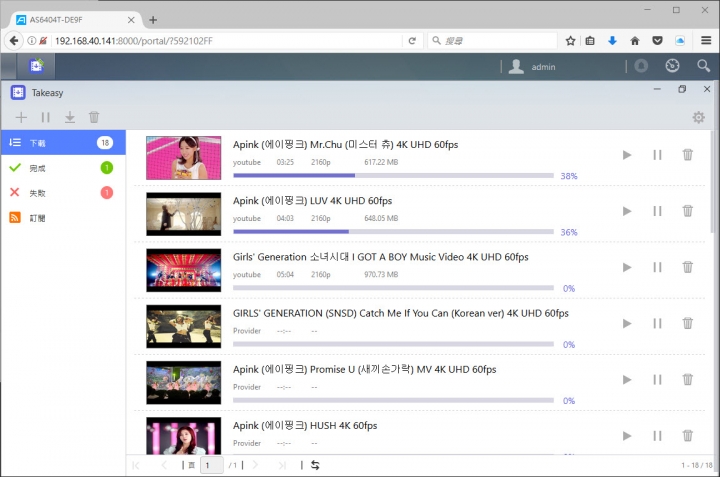
Task: Click the browser search box
Action: [x=492, y=41]
